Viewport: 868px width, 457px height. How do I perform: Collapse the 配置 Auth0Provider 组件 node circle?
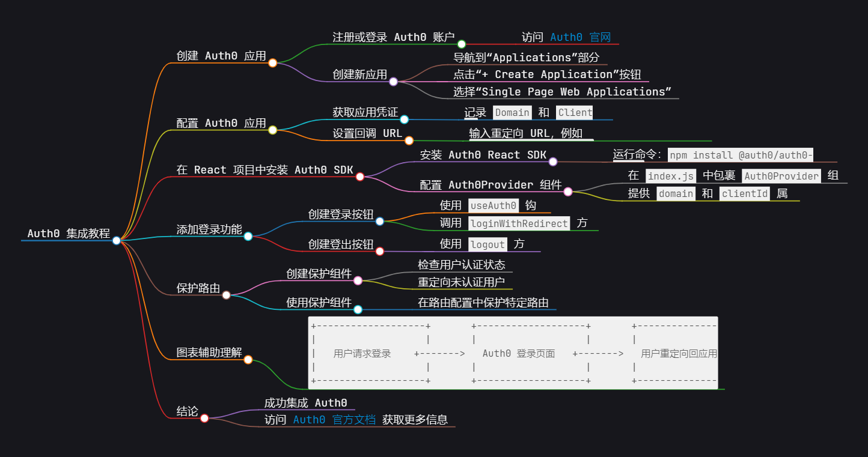coord(567,192)
